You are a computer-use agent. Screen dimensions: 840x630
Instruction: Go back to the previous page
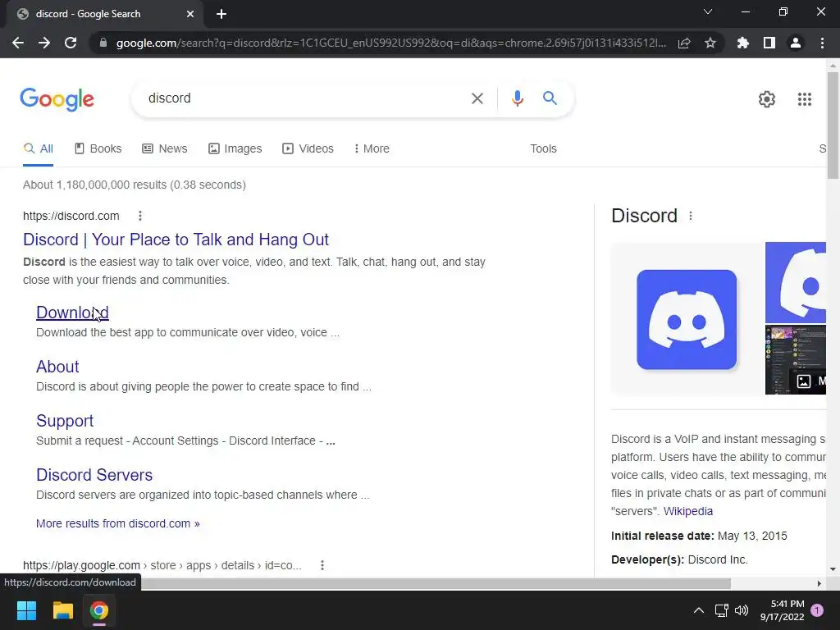tap(18, 43)
